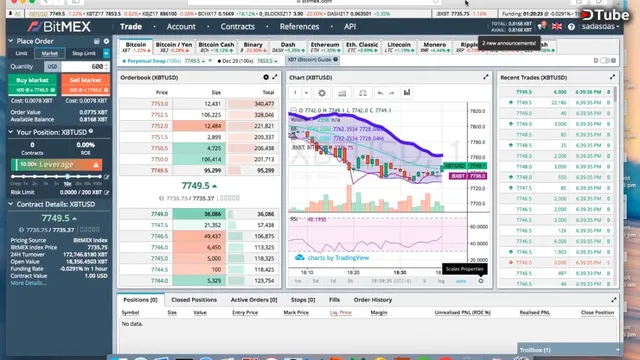Screen dimensions: 640x360
Task: Expand the Recent Trades panel to fullscreen
Action: click(613, 77)
